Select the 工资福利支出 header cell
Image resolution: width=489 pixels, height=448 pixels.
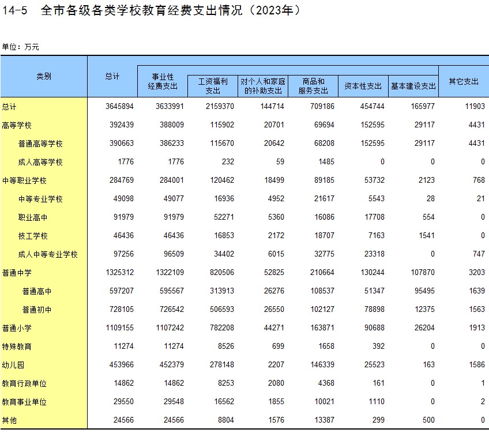pos(213,86)
